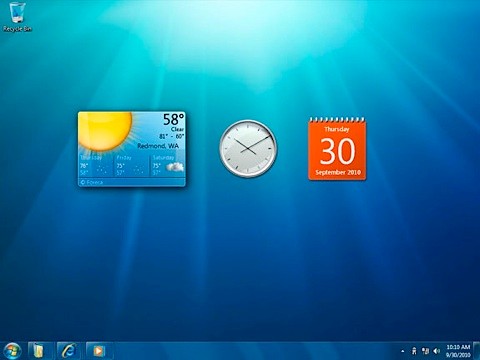Open the network status tray icon
Viewport: 480px width, 360px height.
(425, 351)
